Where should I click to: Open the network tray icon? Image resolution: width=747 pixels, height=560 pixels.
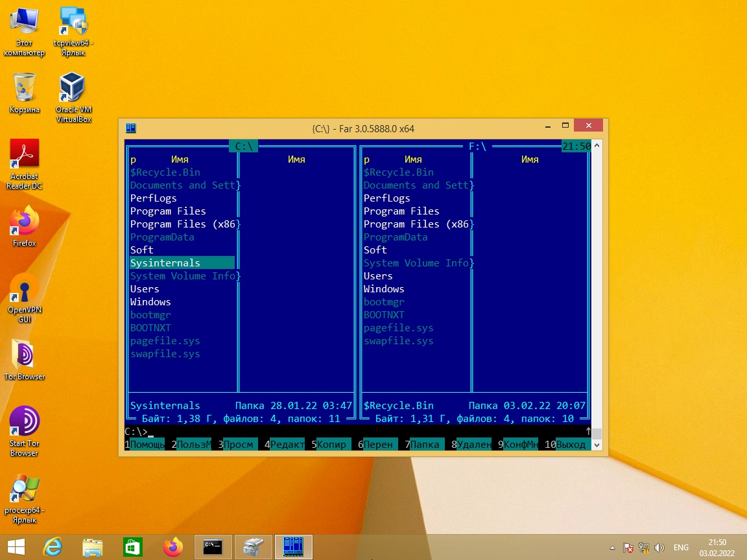tap(644, 548)
